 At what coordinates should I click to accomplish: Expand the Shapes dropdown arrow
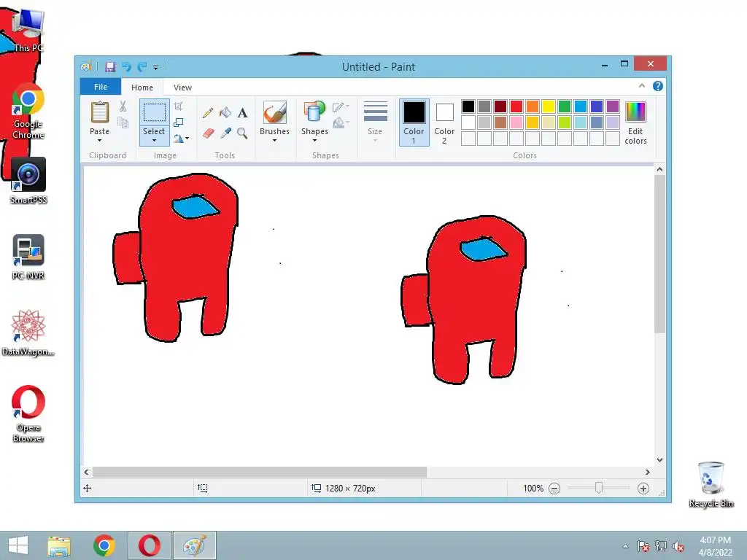314,141
